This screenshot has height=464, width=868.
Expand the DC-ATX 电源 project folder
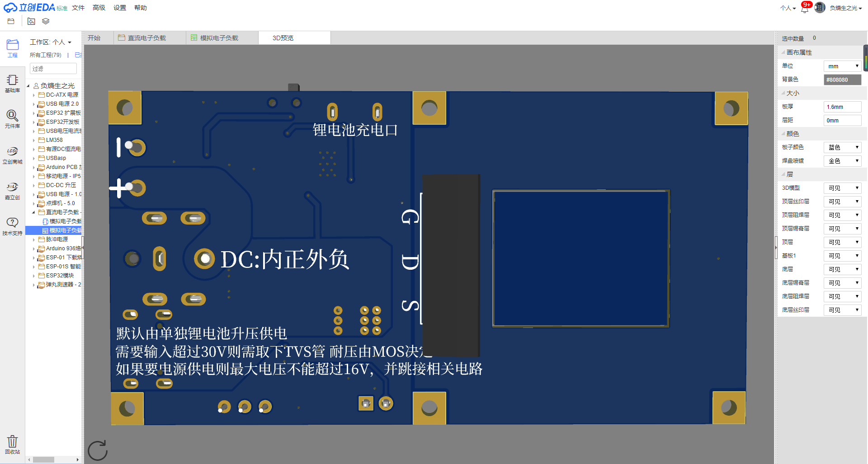(34, 95)
